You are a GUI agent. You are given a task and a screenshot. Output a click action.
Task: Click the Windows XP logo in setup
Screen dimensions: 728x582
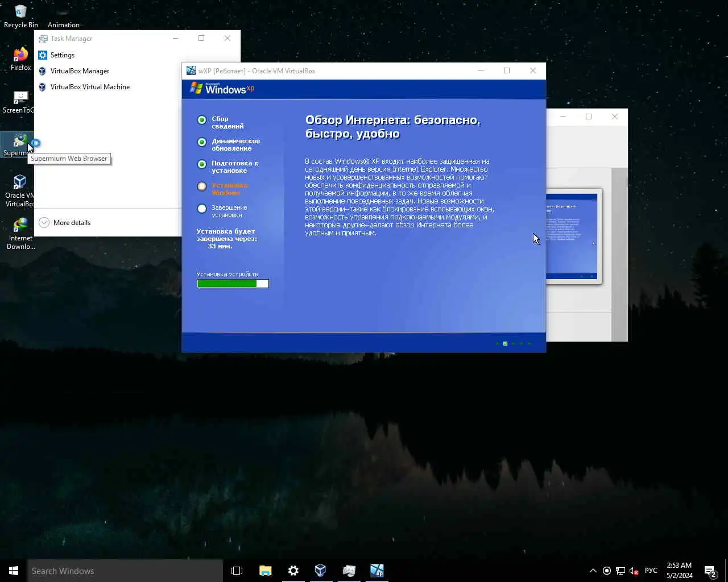pyautogui.click(x=222, y=88)
